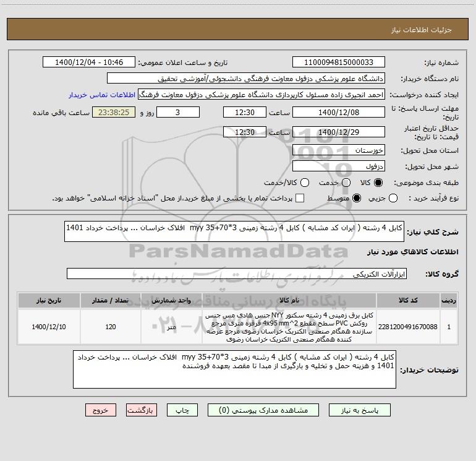Click the deadline date field 1400/12/08
The image size is (476, 461).
[x=339, y=112]
